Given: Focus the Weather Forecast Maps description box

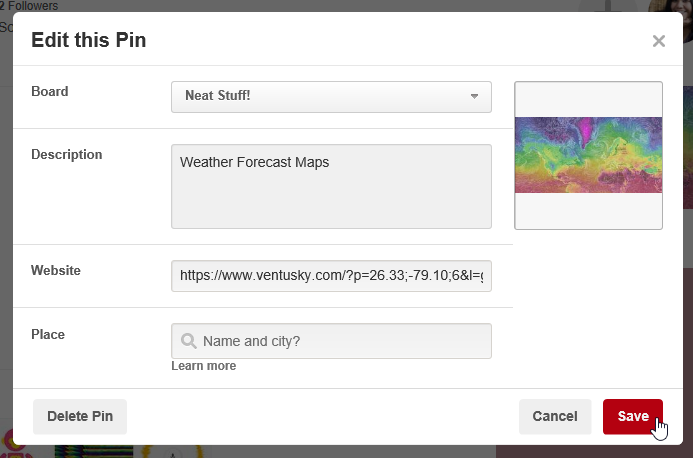Looking at the screenshot, I should (x=331, y=187).
